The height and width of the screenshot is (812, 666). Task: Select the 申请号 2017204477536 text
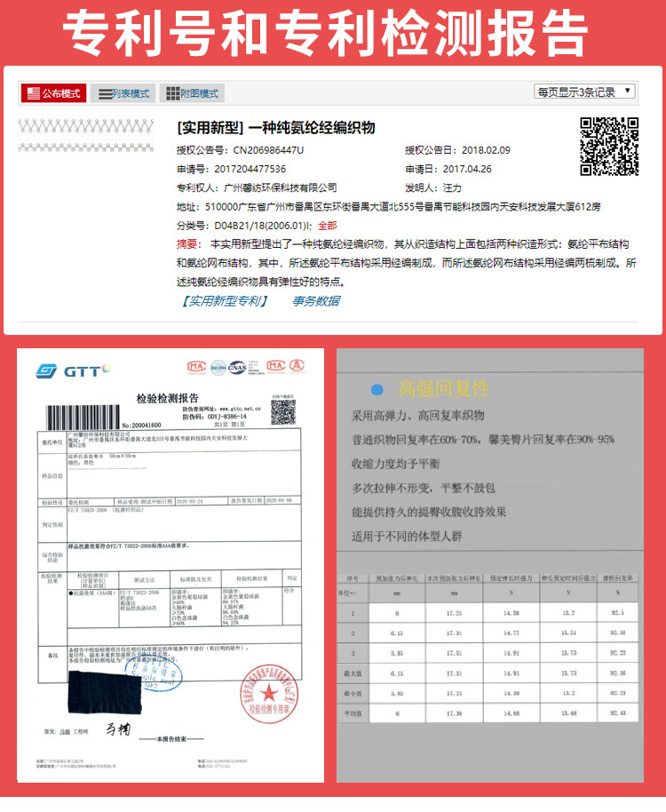coord(231,169)
